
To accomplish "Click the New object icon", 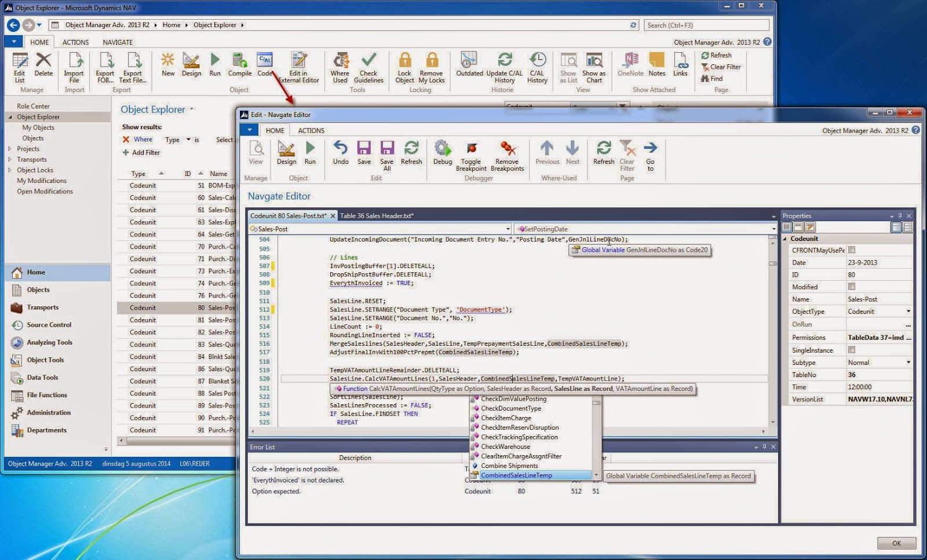I will click(168, 64).
